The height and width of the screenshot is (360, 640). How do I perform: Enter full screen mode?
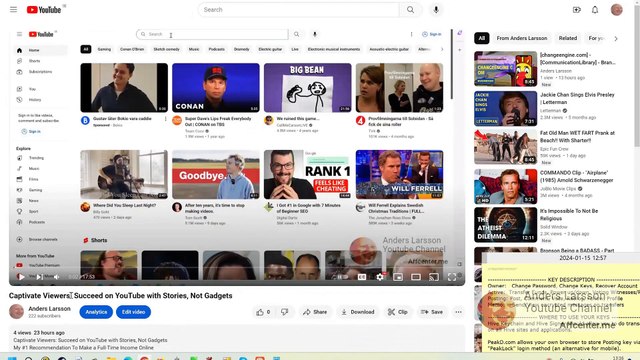(452, 277)
